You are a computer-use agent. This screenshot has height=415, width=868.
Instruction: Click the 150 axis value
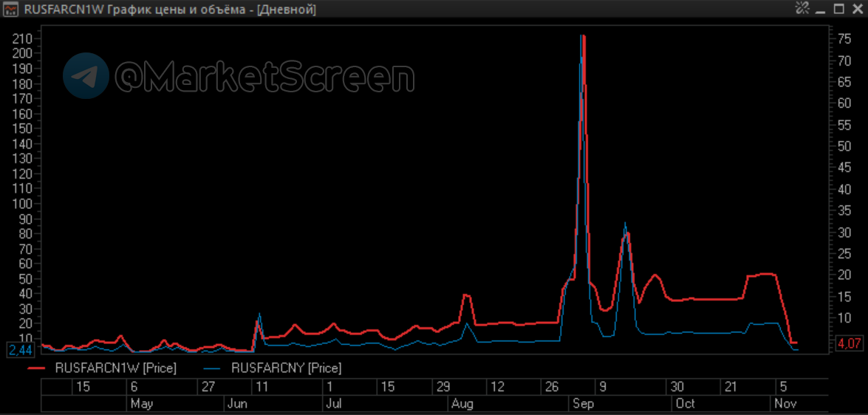(24, 129)
